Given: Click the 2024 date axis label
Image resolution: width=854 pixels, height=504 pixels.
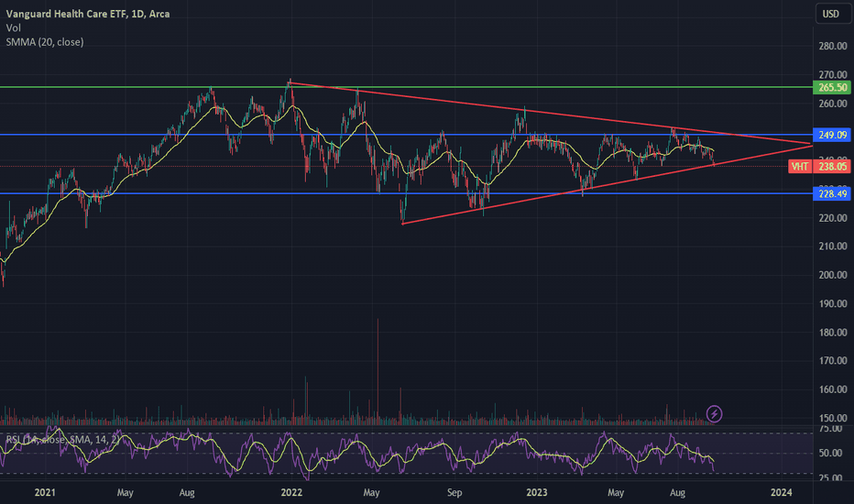Looking at the screenshot, I should (782, 493).
